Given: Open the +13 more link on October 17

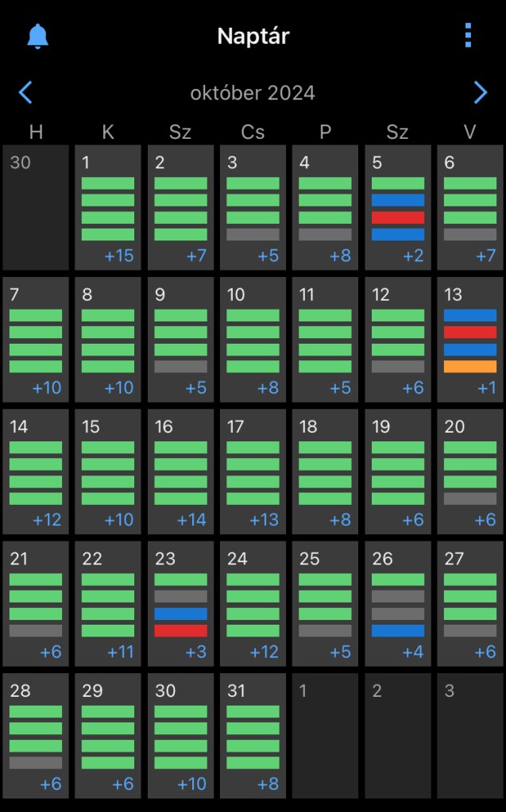Looking at the screenshot, I should coord(264,520).
